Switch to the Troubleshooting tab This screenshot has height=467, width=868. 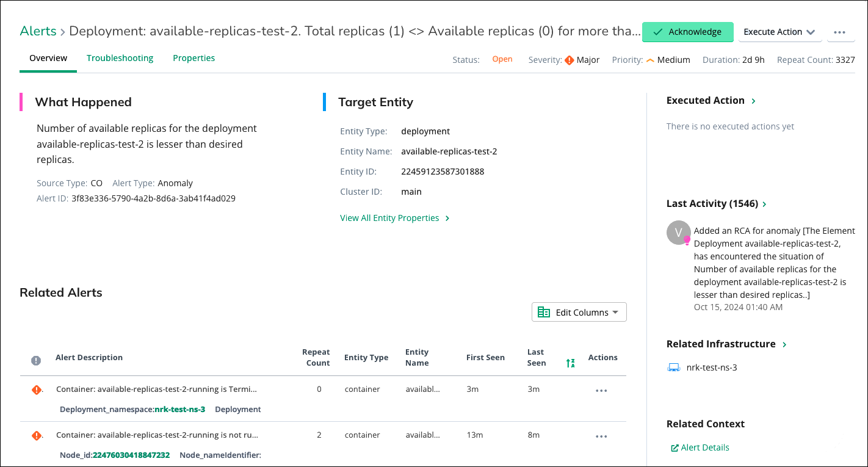(x=120, y=59)
